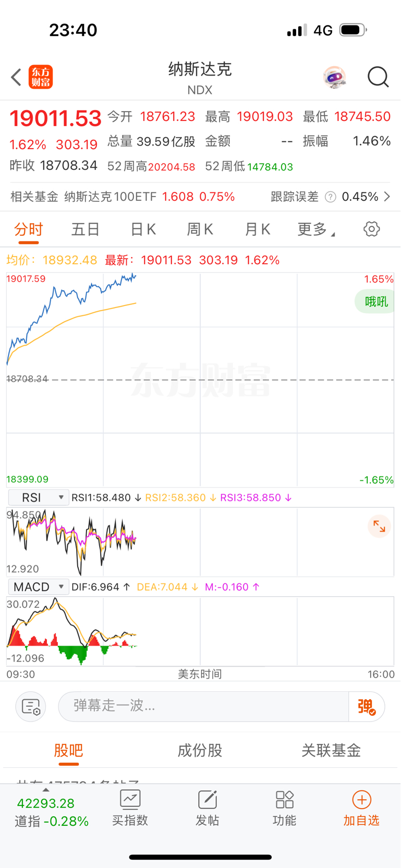Open the robot assistant avatar
Screen dimensions: 401x868
[x=334, y=78]
